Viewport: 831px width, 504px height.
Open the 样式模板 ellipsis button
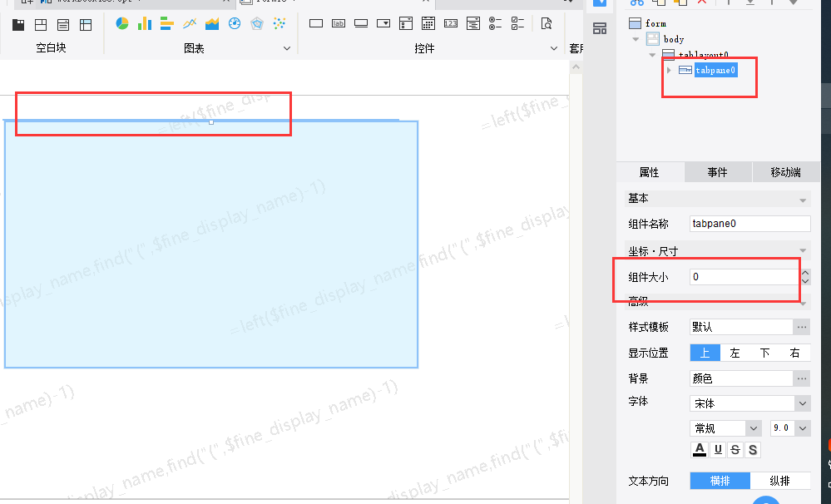click(802, 327)
